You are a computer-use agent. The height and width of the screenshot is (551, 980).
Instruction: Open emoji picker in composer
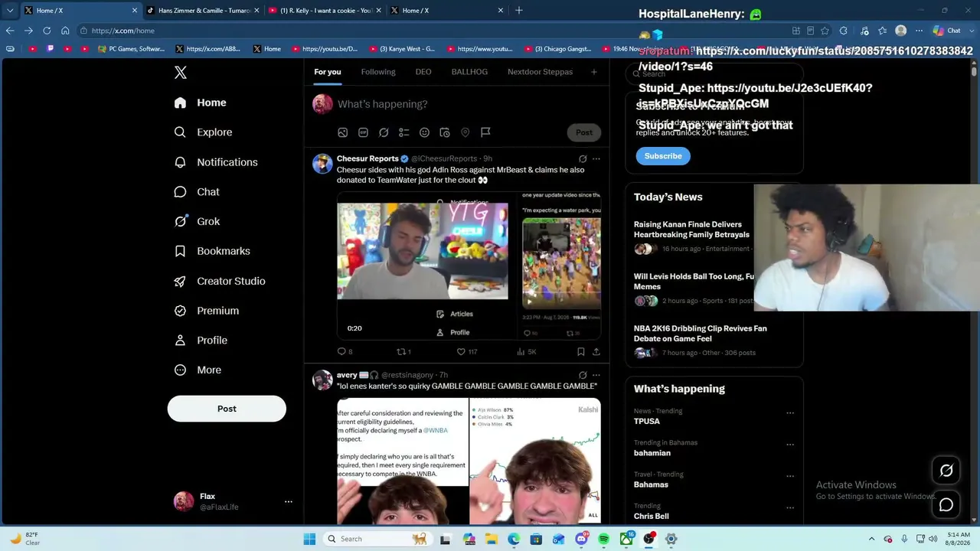[x=424, y=132]
